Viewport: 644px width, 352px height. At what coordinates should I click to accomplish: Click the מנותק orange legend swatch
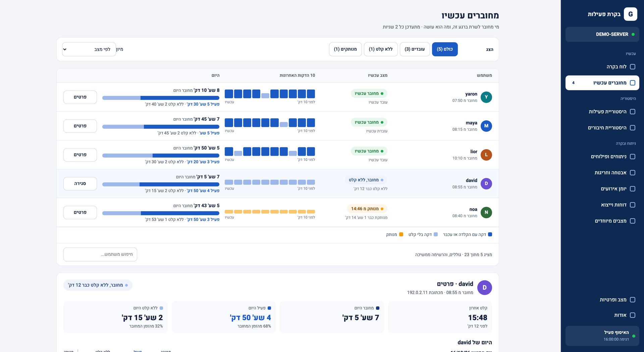(401, 235)
